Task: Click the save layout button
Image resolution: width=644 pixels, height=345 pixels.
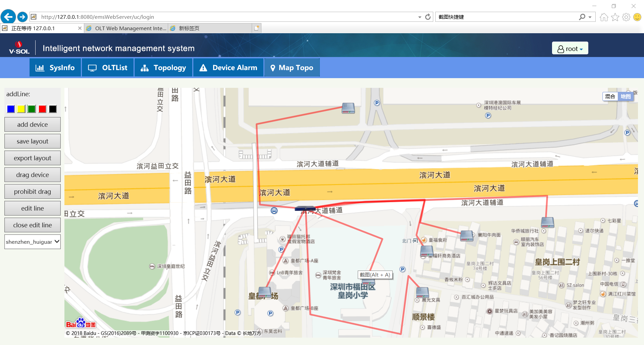Action: tap(33, 141)
